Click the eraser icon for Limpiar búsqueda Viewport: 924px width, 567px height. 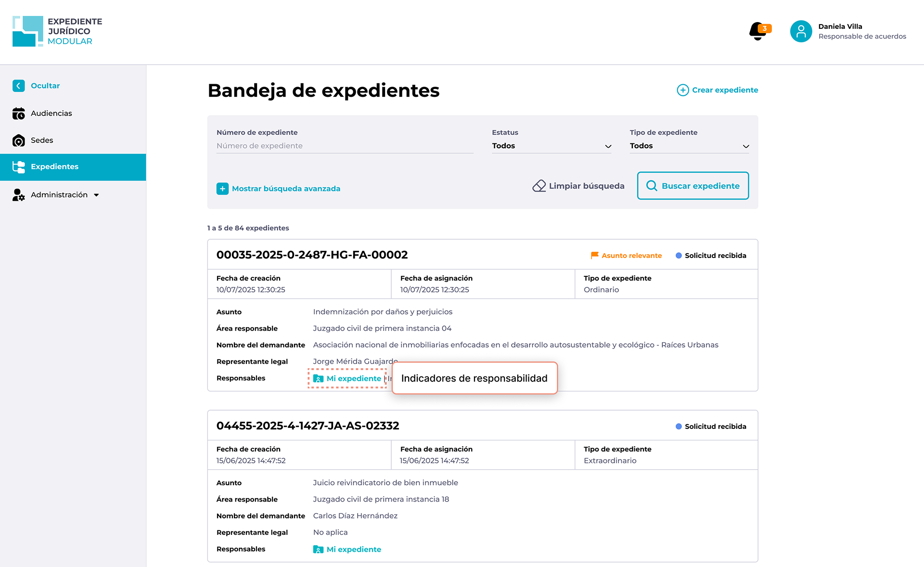click(x=539, y=186)
